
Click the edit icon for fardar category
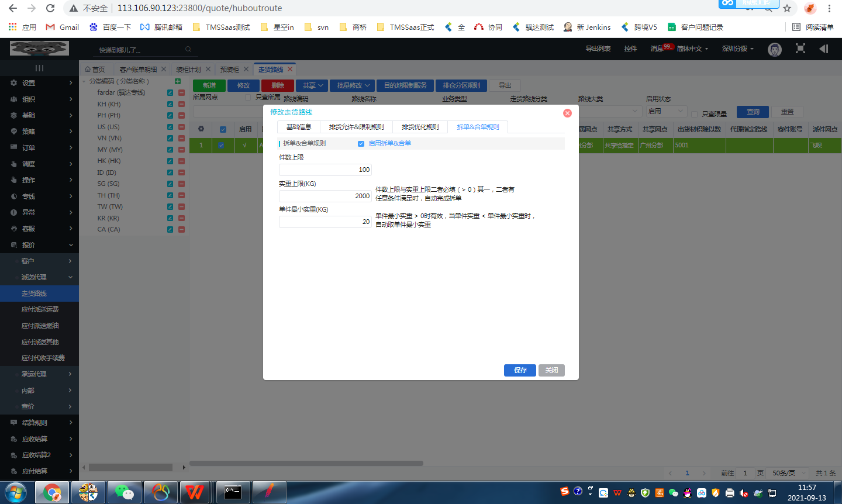(170, 93)
